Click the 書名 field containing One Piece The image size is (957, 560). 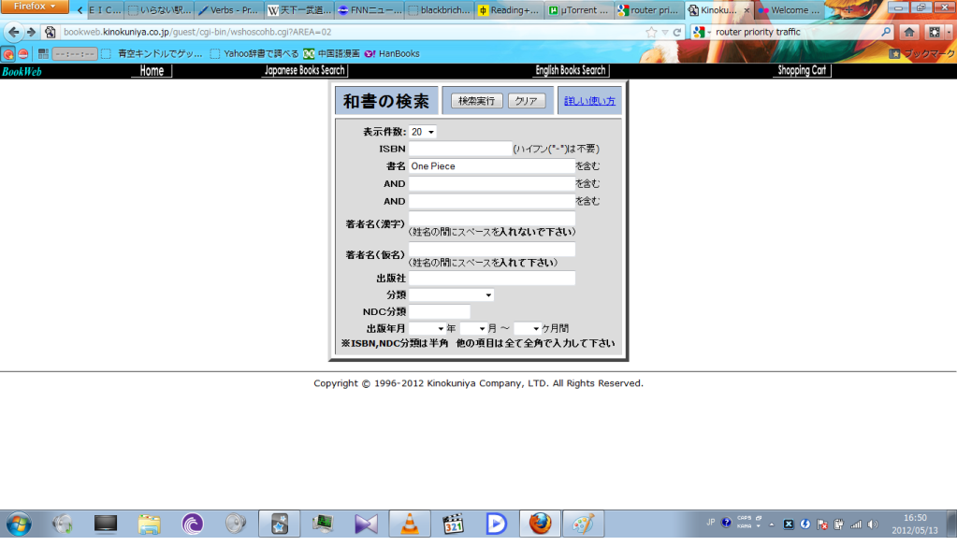pos(491,165)
